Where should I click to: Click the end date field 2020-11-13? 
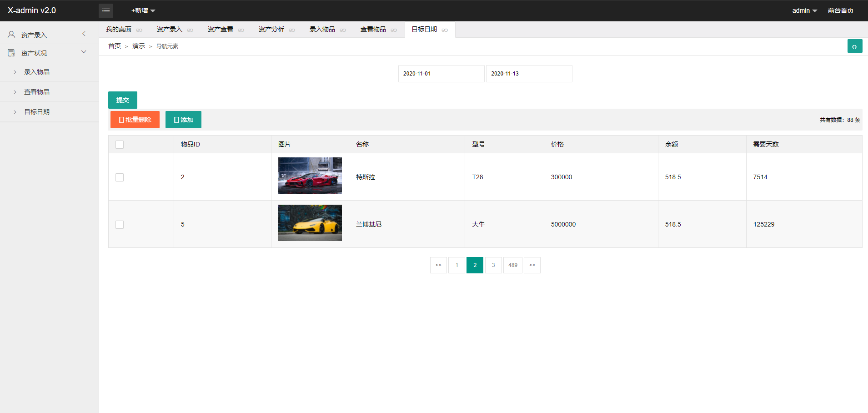(x=529, y=74)
